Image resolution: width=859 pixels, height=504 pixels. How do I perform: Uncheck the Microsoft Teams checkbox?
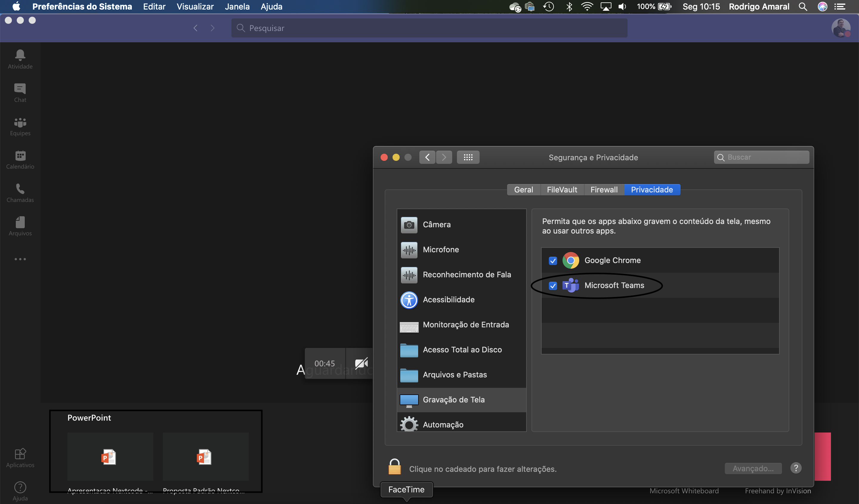tap(553, 285)
